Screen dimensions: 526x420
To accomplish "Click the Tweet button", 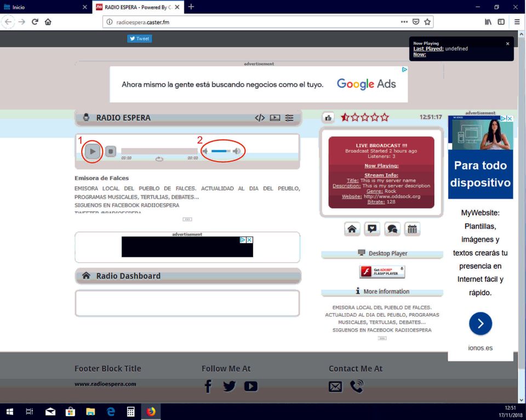I will 140,38.
